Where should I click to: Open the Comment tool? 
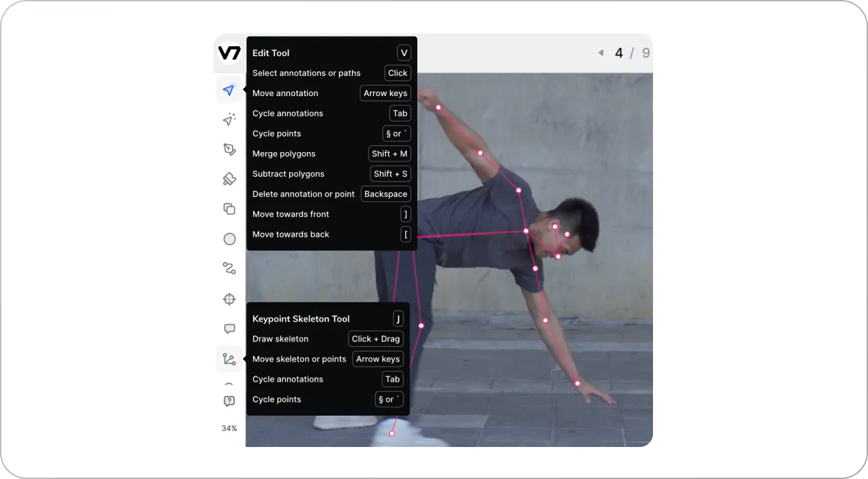(230, 328)
